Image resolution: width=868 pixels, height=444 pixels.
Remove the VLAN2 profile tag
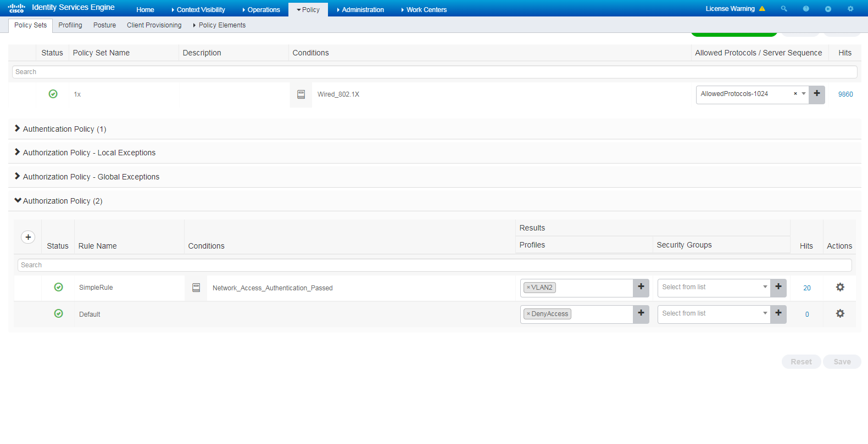528,288
